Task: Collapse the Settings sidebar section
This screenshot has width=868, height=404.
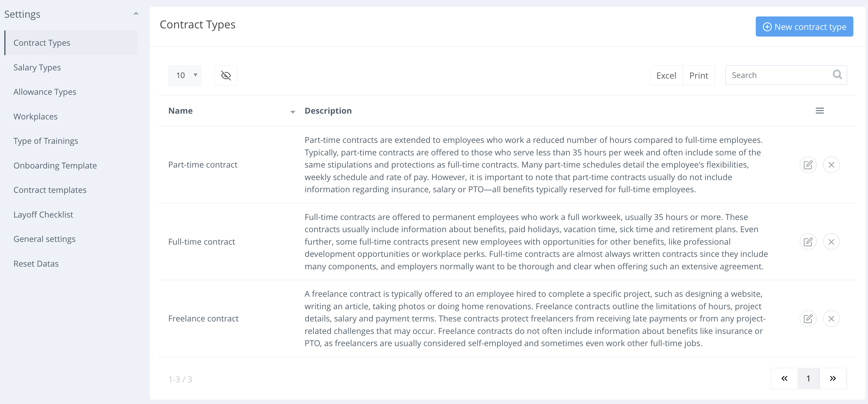Action: pyautogui.click(x=136, y=14)
